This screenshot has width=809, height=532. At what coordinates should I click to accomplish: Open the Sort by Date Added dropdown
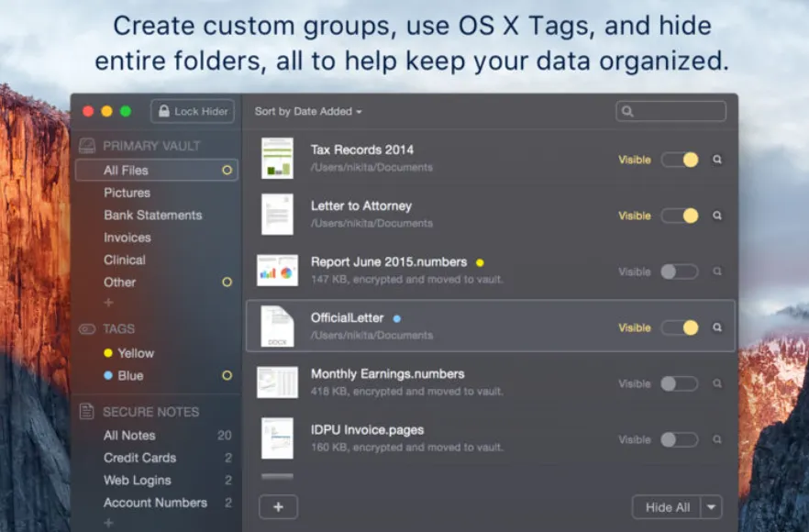point(308,112)
